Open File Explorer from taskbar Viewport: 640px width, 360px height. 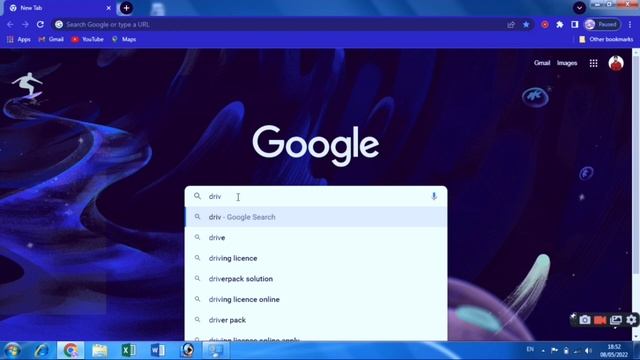100,351
